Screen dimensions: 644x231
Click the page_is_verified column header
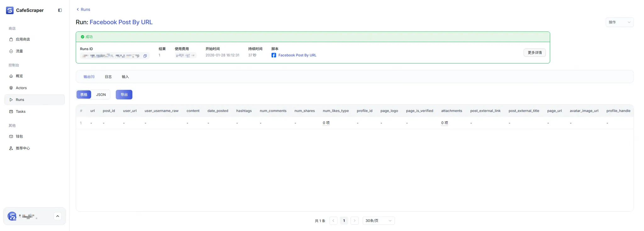419,111
